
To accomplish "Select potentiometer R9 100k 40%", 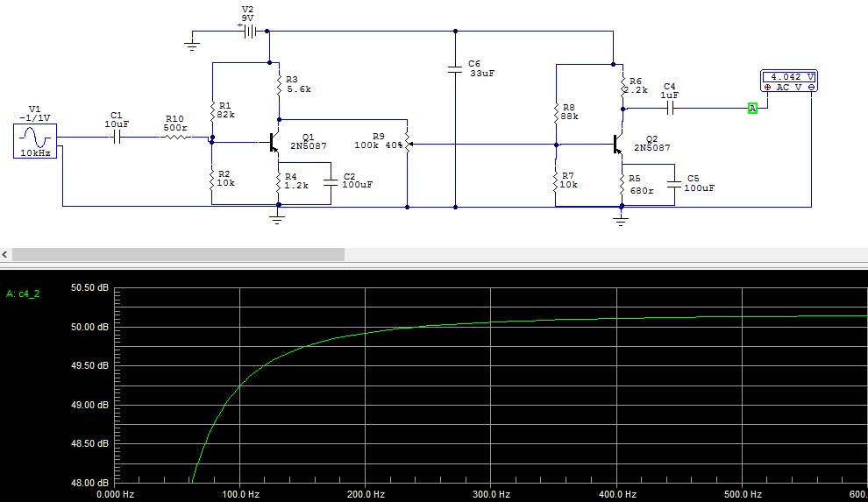I will pos(408,145).
